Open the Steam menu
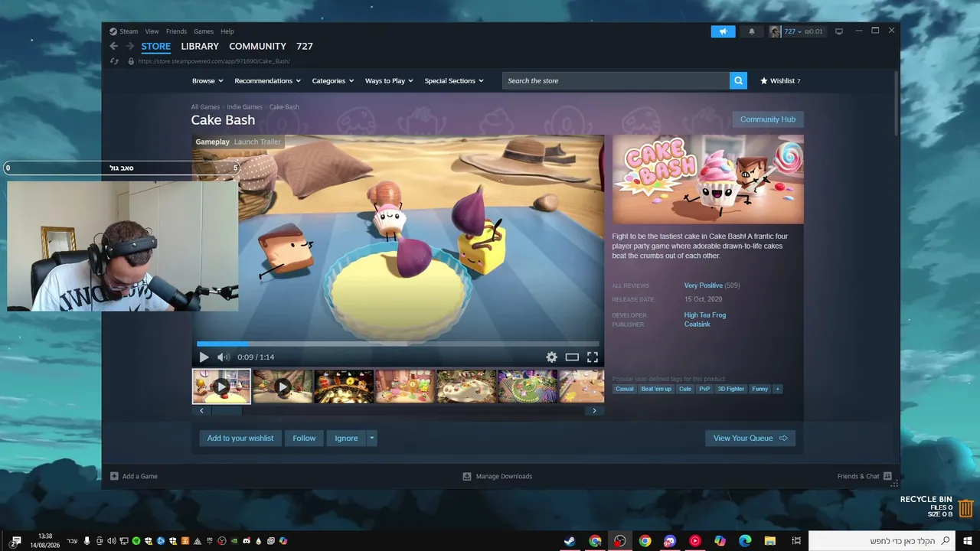 tap(123, 31)
